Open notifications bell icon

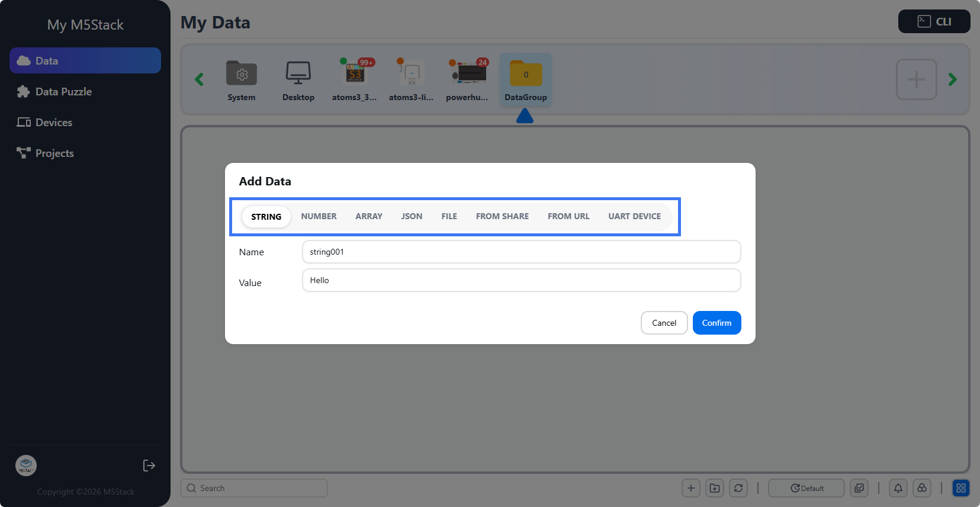(x=898, y=488)
